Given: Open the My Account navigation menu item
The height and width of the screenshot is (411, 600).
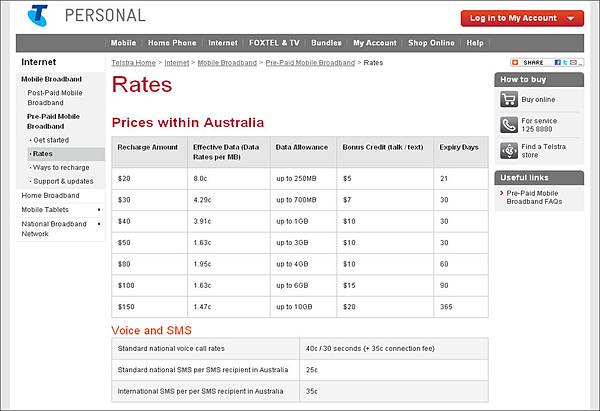Looking at the screenshot, I should click(375, 43).
